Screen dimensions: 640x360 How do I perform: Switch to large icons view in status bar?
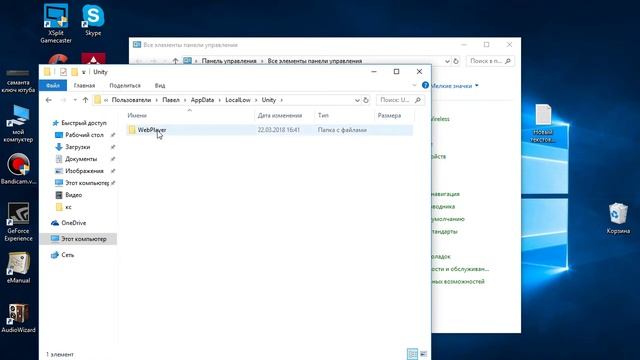point(424,354)
